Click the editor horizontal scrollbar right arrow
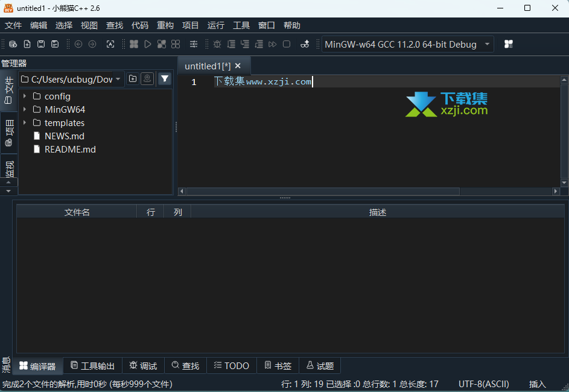Viewport: 569px width, 392px height. (x=556, y=191)
